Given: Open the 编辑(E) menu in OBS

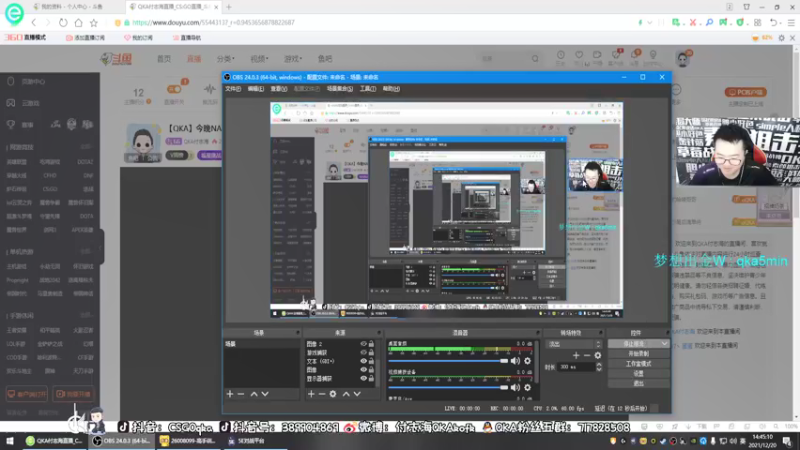Looking at the screenshot, I should 256,89.
